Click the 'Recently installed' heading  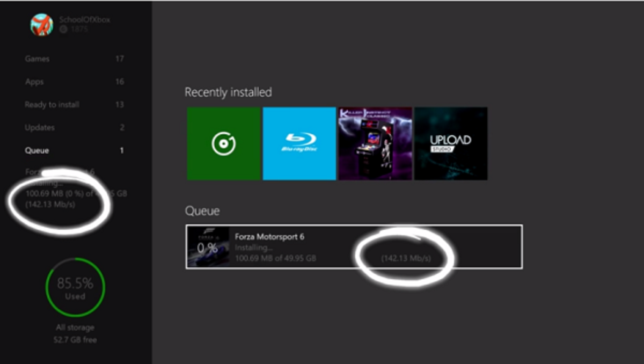[228, 92]
